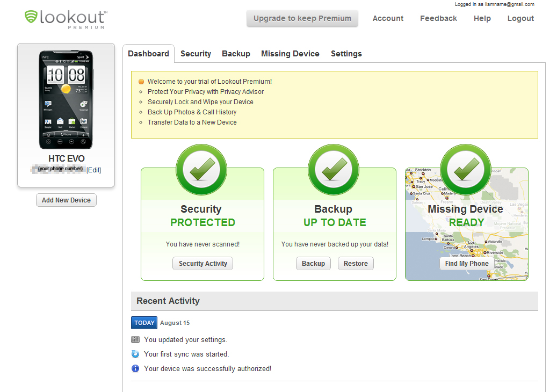Select Securely Lock and Wipe bullet

point(141,102)
